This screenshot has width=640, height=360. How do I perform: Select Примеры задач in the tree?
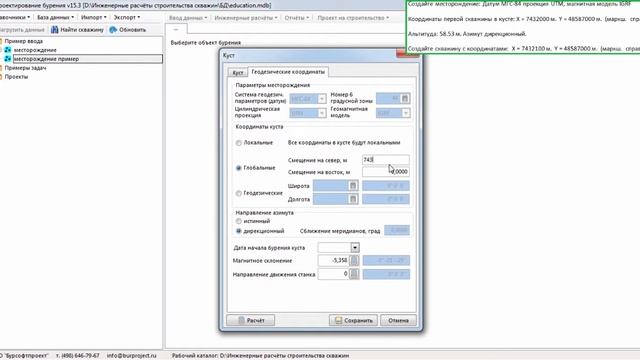click(25, 68)
